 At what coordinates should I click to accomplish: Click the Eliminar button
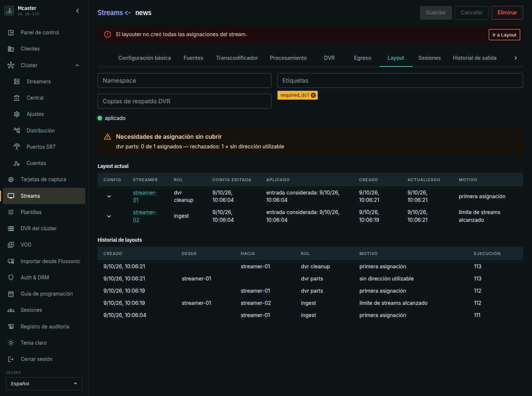point(507,13)
